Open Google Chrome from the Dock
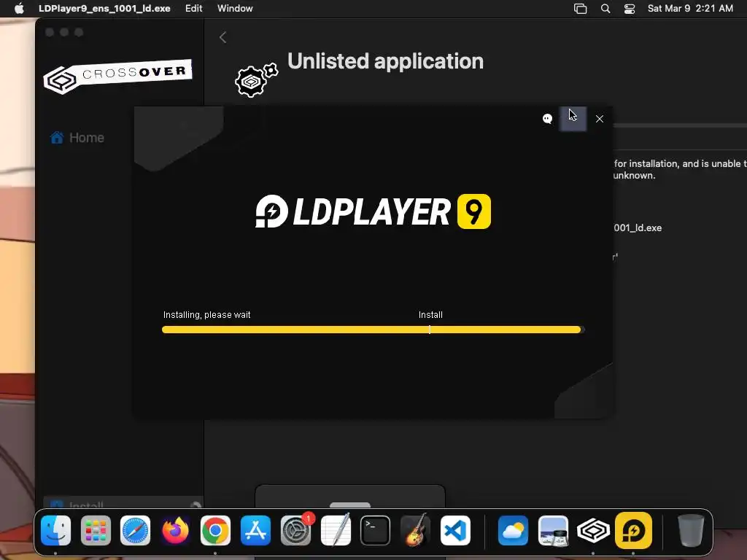The height and width of the screenshot is (560, 747). point(215,530)
